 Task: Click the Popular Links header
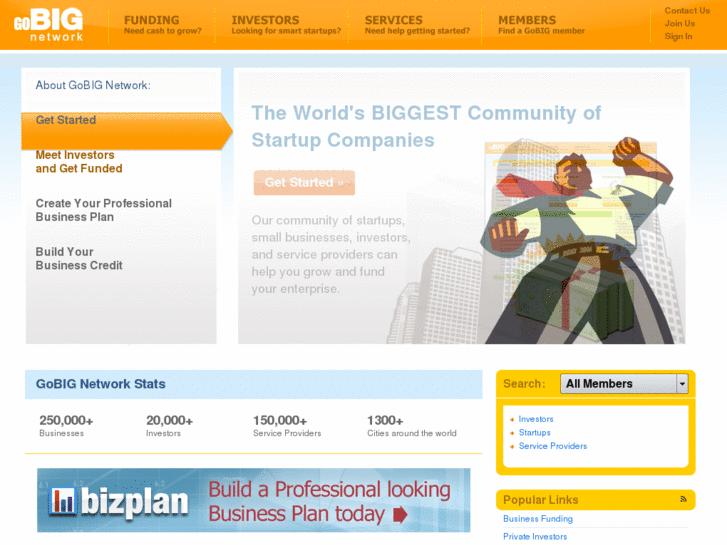tap(541, 500)
